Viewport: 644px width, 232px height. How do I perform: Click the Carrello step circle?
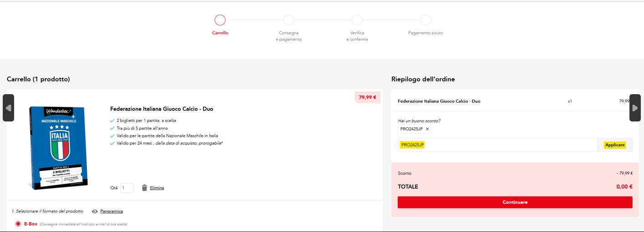click(x=220, y=20)
